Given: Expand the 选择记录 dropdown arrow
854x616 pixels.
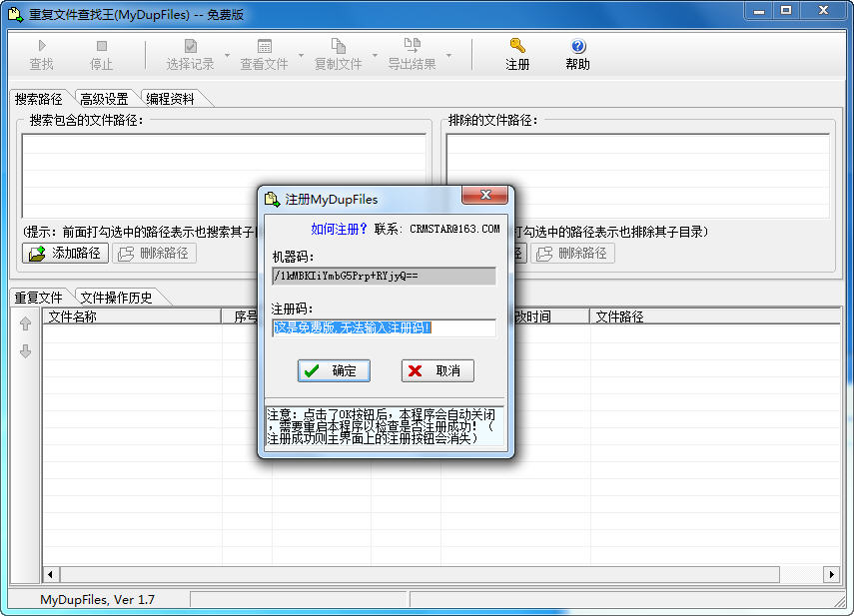Looking at the screenshot, I should click(x=227, y=55).
